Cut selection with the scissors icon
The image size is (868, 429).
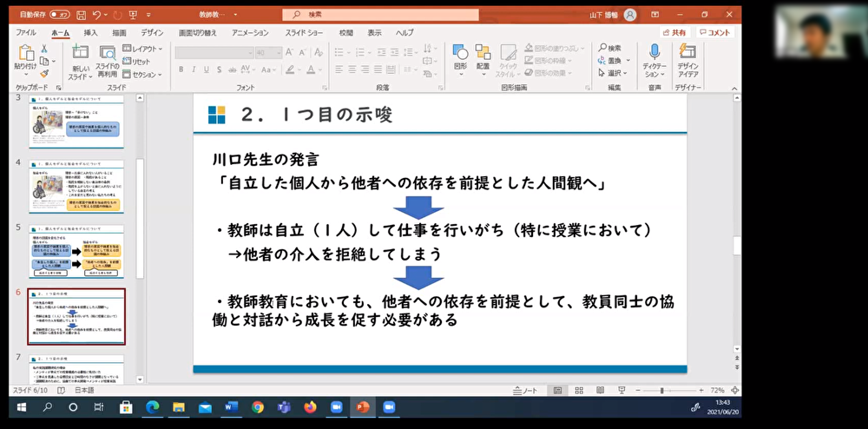click(44, 49)
